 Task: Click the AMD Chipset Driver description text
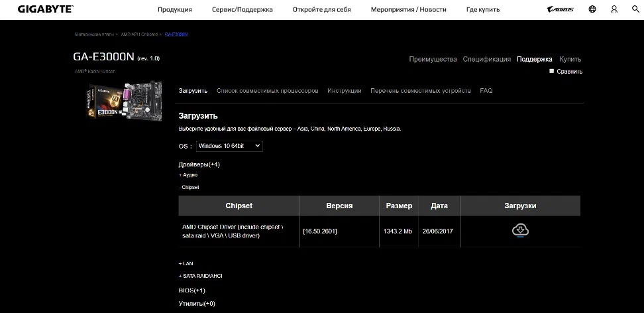(233, 231)
